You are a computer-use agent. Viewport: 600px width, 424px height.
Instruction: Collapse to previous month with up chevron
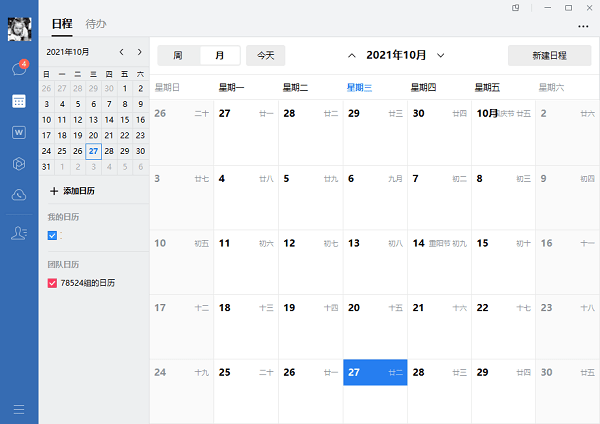coord(352,55)
